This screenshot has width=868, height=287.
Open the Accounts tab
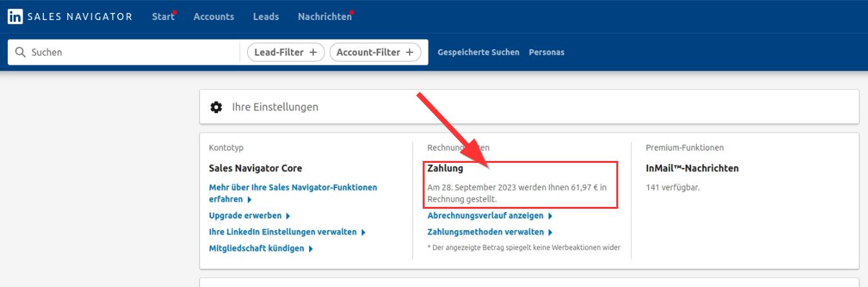(x=214, y=17)
